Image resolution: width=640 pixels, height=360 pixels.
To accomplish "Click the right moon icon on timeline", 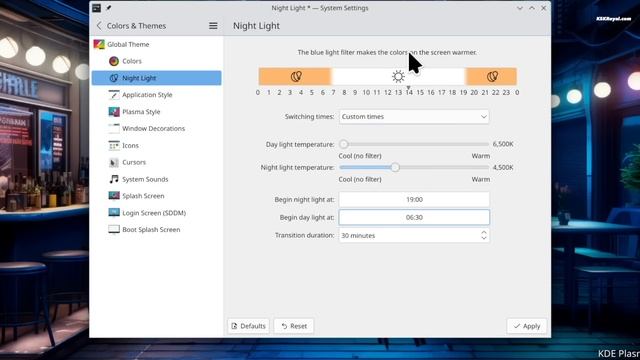I will tap(492, 76).
